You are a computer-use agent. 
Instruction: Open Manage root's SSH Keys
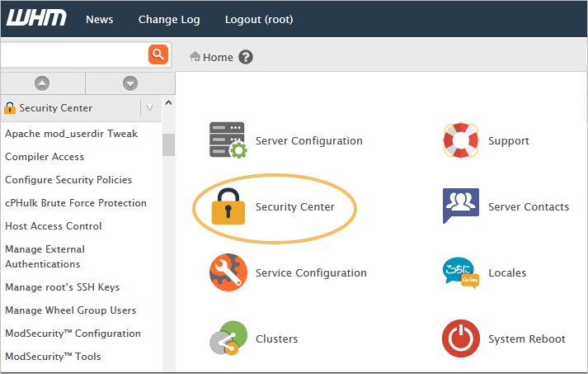62,287
